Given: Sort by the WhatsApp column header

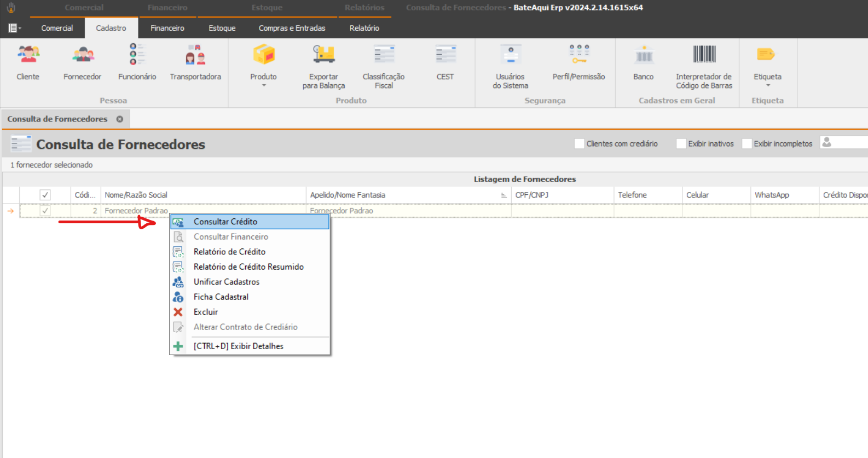Looking at the screenshot, I should pyautogui.click(x=785, y=195).
